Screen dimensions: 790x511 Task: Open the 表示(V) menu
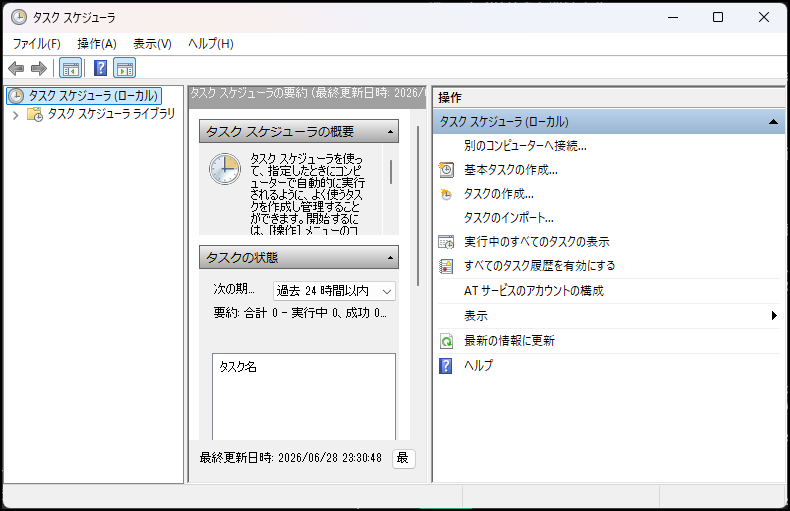pos(152,44)
